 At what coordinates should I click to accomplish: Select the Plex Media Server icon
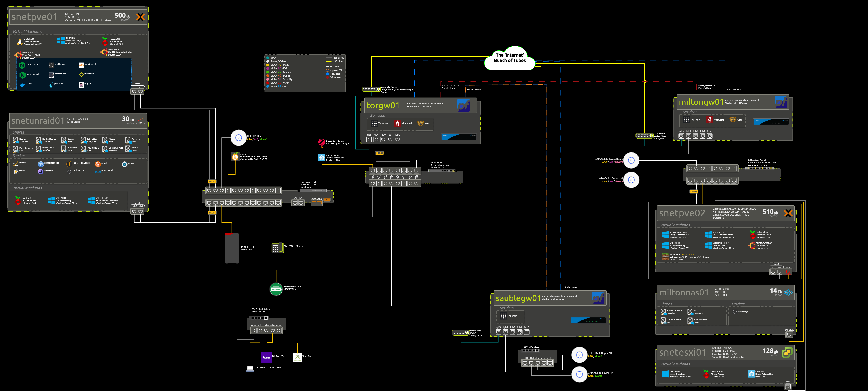coord(69,164)
